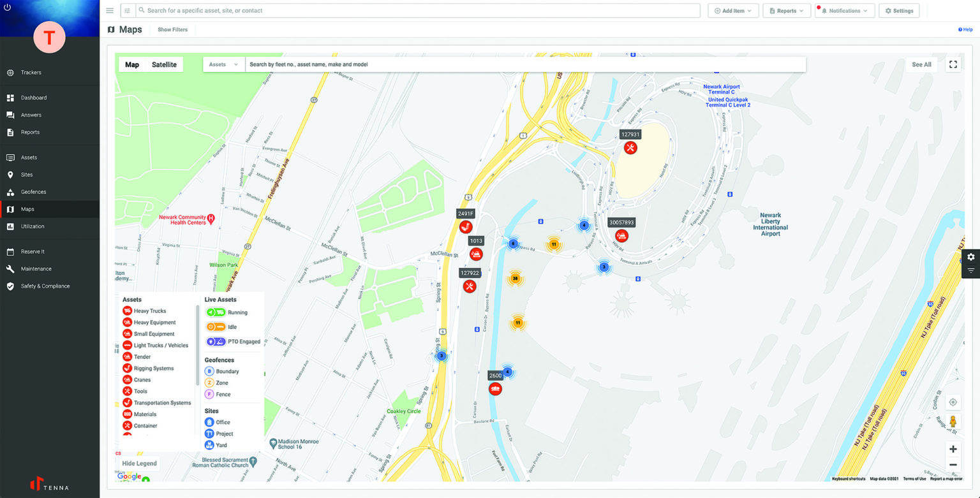The height and width of the screenshot is (498, 980).
Task: Click the legend panel scrollbar
Action: pos(197,344)
